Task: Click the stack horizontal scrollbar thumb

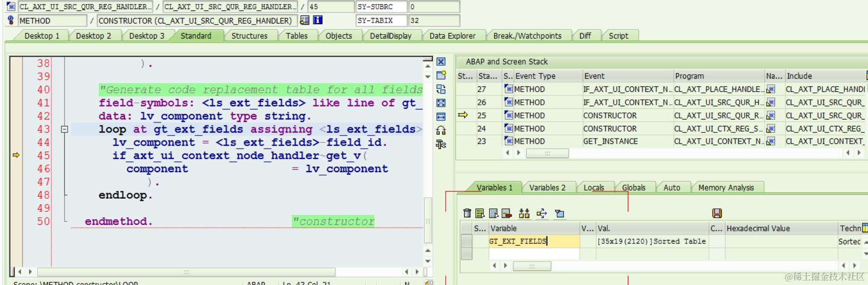Action: 547,153
